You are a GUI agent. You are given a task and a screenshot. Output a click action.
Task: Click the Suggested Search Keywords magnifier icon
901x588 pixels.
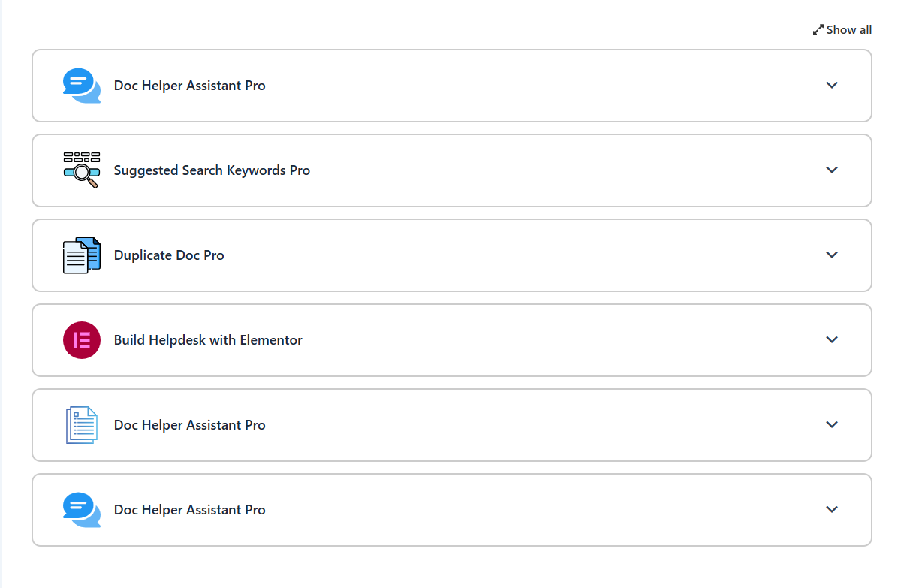(x=81, y=170)
